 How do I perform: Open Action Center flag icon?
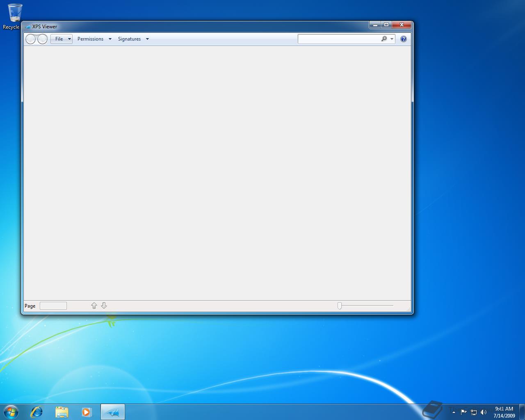click(463, 412)
